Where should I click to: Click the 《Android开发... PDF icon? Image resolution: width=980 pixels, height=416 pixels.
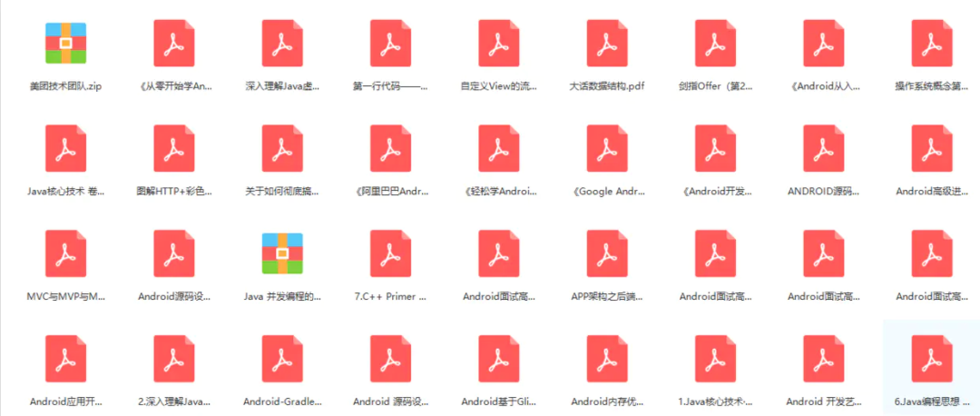tap(716, 148)
